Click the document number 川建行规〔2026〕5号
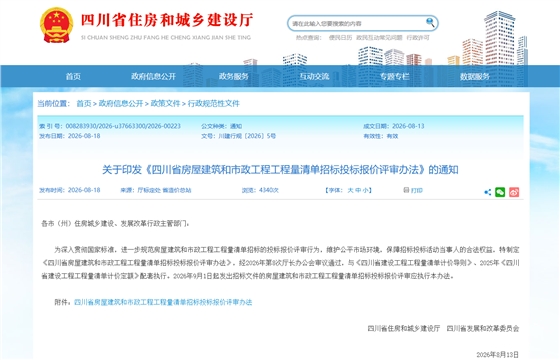560x360 pixels. [247, 136]
